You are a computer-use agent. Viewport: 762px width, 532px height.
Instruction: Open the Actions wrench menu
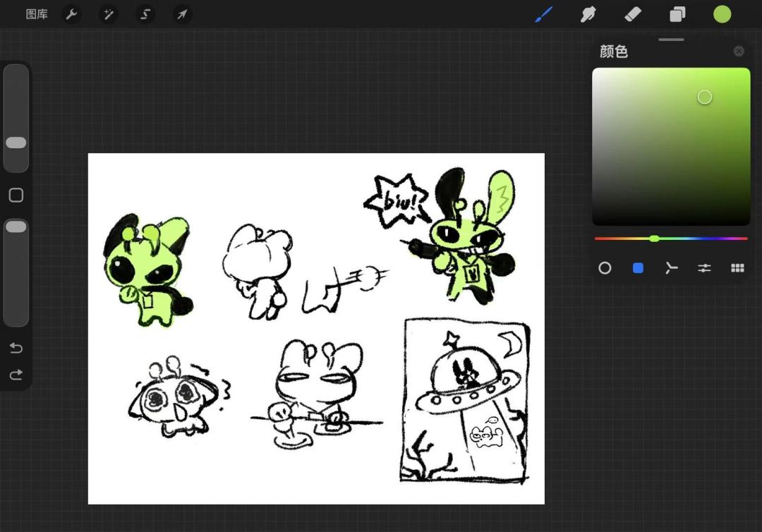pyautogui.click(x=71, y=14)
